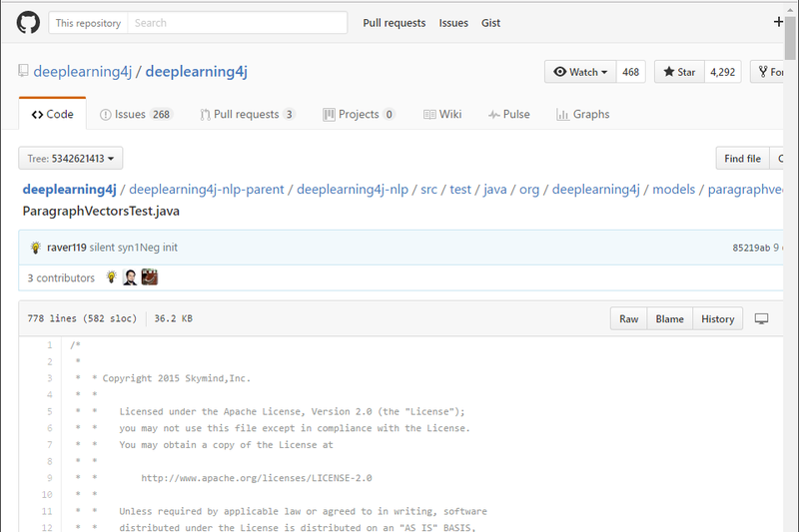The image size is (799, 532).
Task: Click the apache.org LICENSE-2.0 URL line
Action: click(x=257, y=478)
